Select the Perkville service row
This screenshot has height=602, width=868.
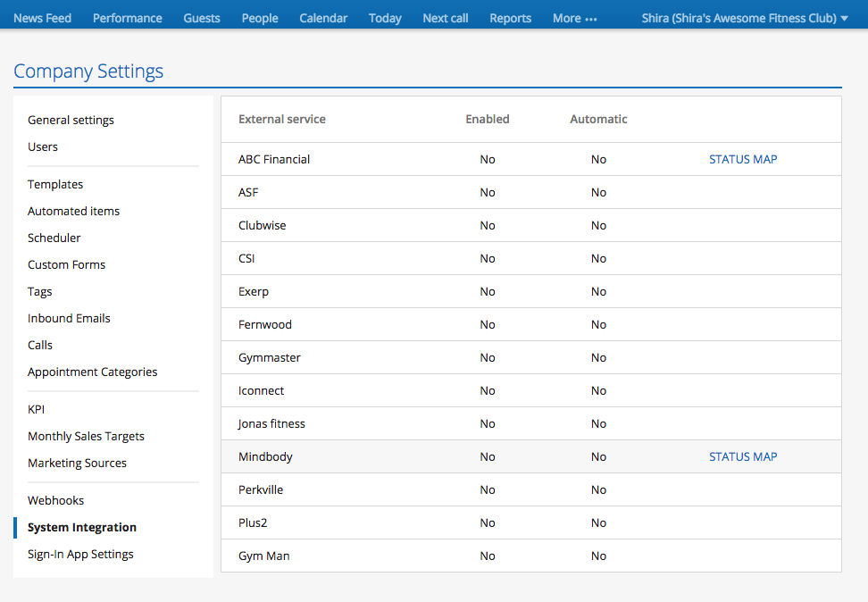click(x=530, y=489)
